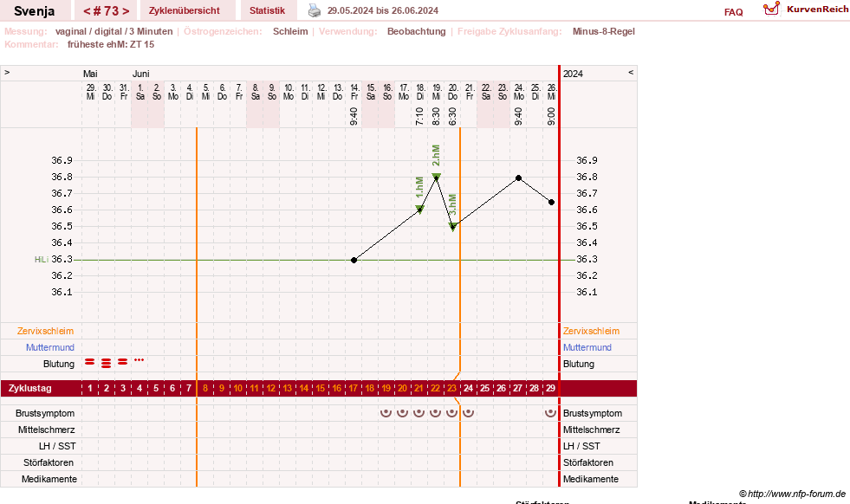Image resolution: width=850 pixels, height=504 pixels.
Task: Open the KurvenReich logo link
Action: [x=806, y=10]
